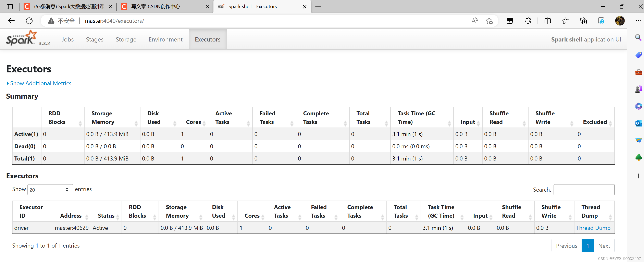Switch to the Jobs tab

pos(67,39)
